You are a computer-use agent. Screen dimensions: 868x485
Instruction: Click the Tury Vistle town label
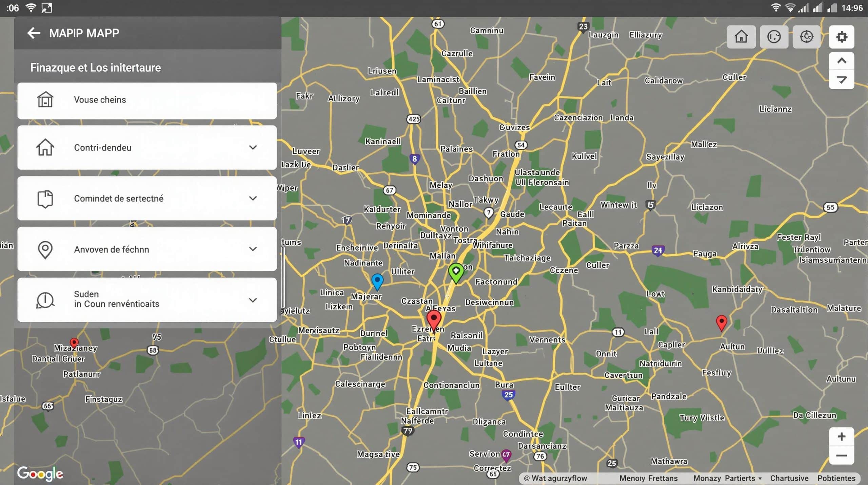tap(702, 418)
